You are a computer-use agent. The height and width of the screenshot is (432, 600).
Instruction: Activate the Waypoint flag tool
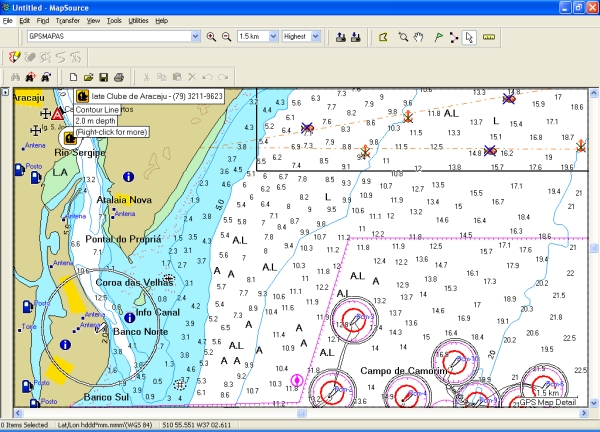(x=437, y=37)
